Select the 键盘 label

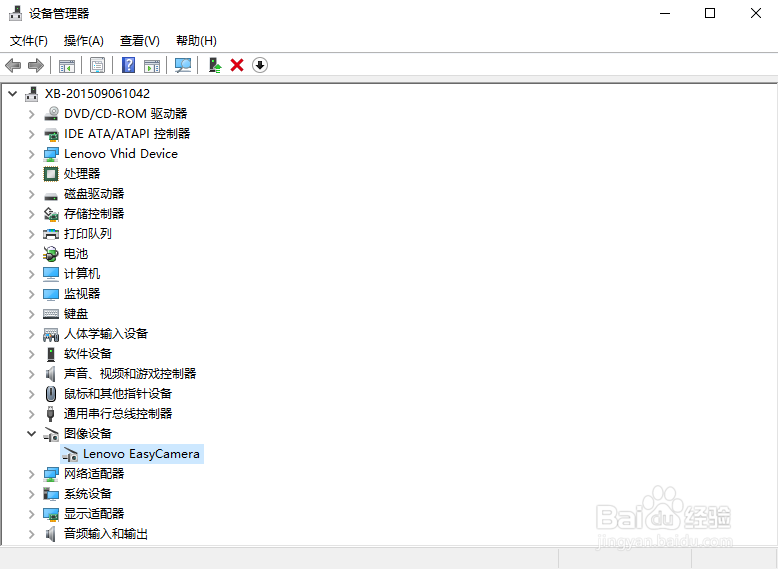coord(76,314)
